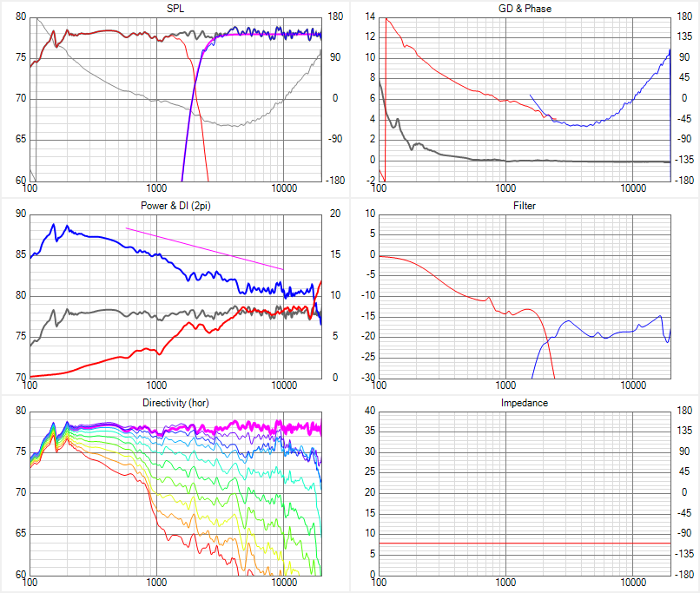Click the SPL chart title
Screen dimensions: 700x593
point(175,9)
